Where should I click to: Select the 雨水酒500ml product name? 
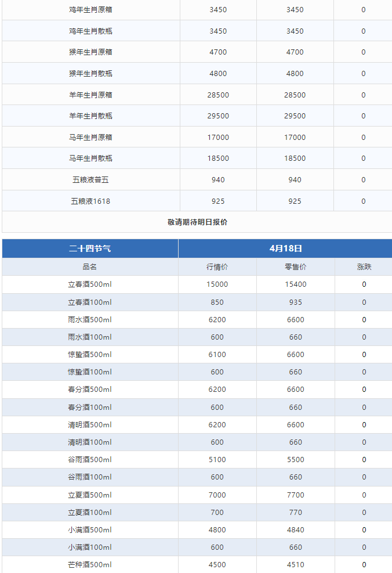pos(90,320)
